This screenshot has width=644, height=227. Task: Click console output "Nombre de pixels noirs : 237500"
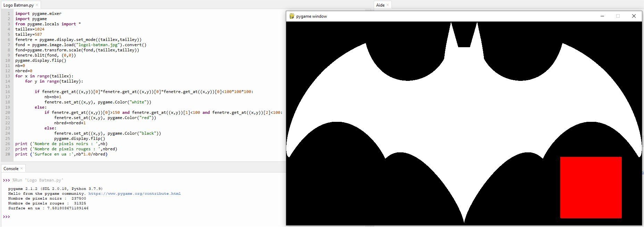(47, 199)
